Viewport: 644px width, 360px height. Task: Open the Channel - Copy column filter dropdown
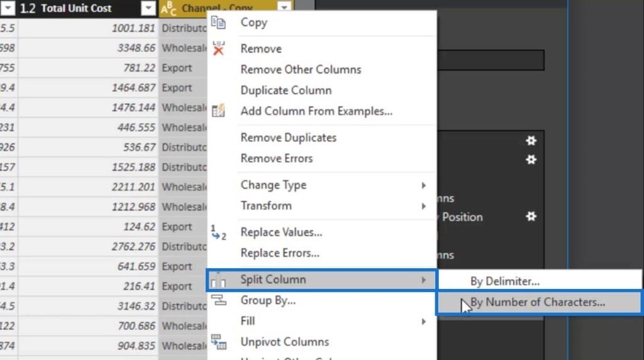(x=284, y=6)
